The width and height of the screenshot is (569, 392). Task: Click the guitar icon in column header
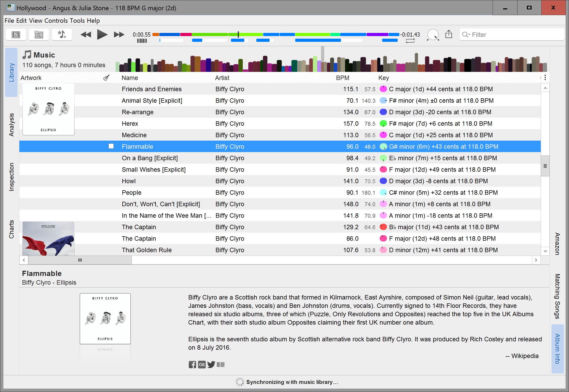point(106,78)
